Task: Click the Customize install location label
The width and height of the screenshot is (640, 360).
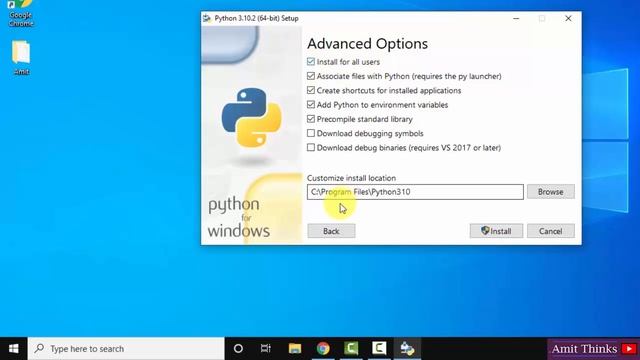Action: 351,178
